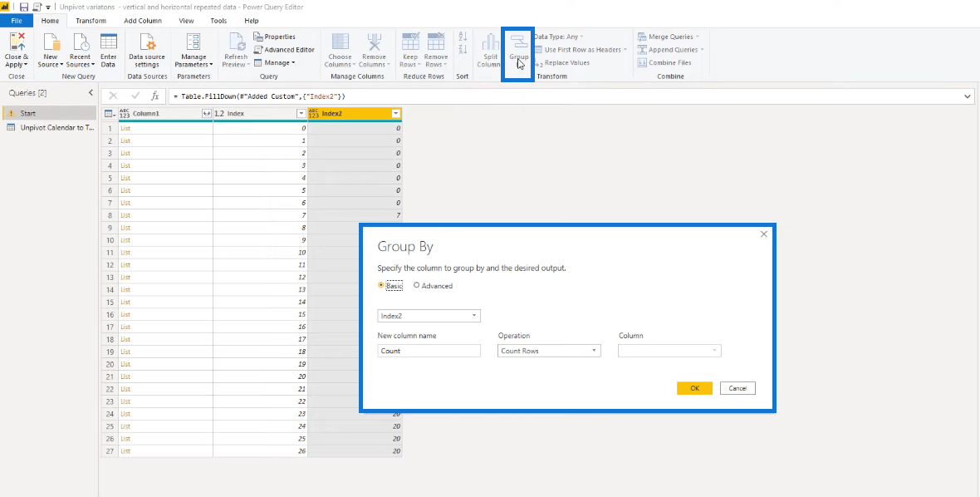
Task: Switch to the Transform tab
Action: (x=91, y=21)
